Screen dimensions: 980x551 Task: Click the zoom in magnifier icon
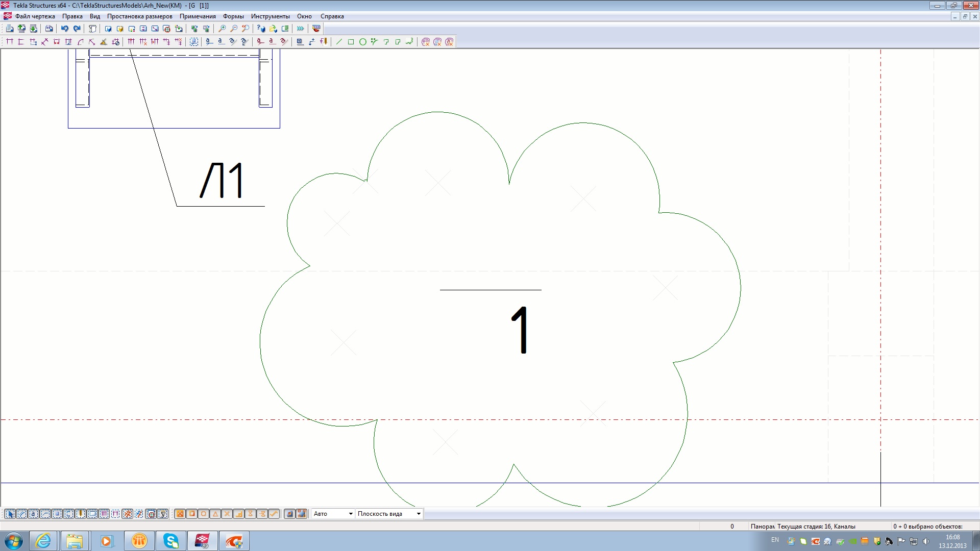tap(222, 29)
